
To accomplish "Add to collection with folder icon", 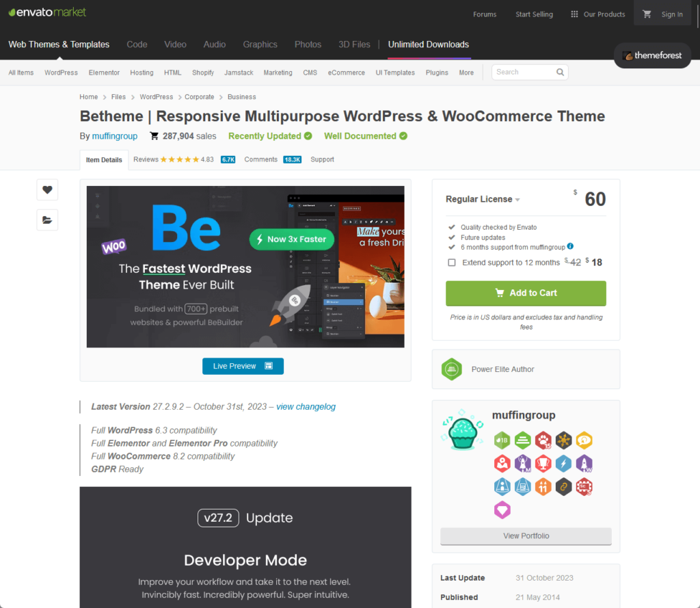I will pyautogui.click(x=47, y=220).
